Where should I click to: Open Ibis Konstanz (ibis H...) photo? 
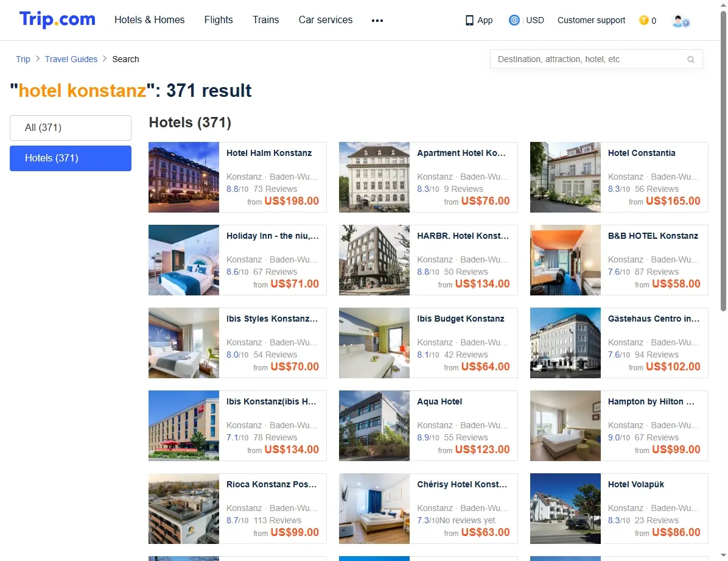(x=184, y=426)
